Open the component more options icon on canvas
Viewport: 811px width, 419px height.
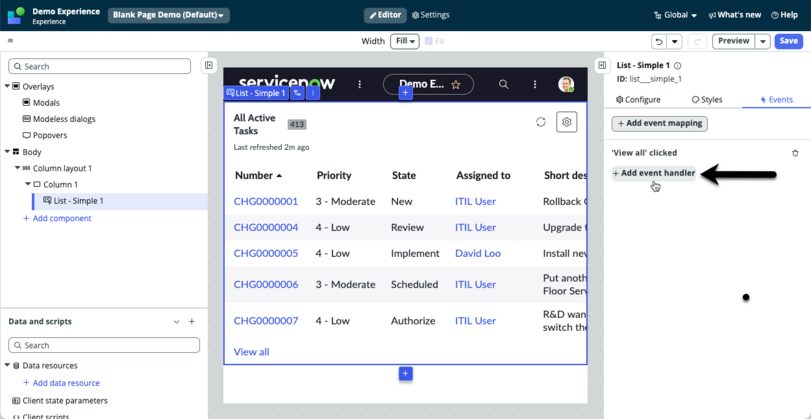coord(313,93)
